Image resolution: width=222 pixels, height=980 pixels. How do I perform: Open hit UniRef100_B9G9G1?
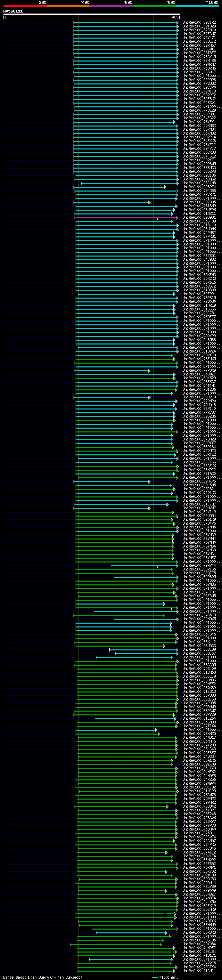(x=199, y=218)
